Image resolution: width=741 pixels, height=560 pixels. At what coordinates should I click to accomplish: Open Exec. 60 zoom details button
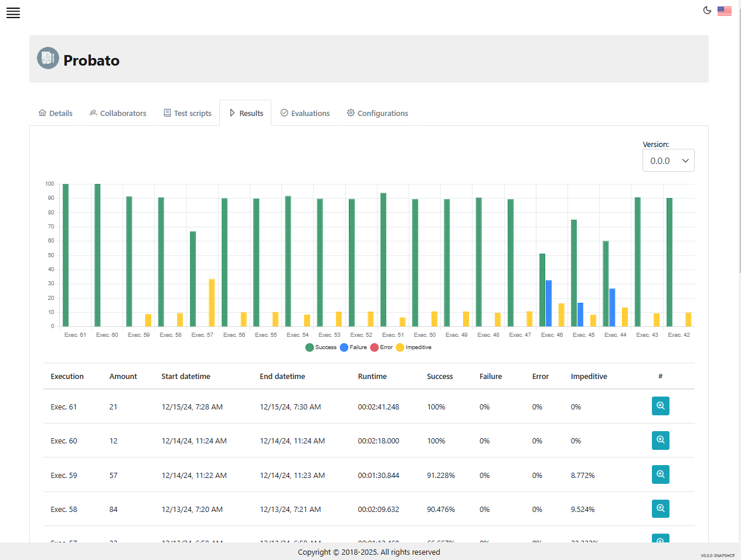click(x=660, y=441)
